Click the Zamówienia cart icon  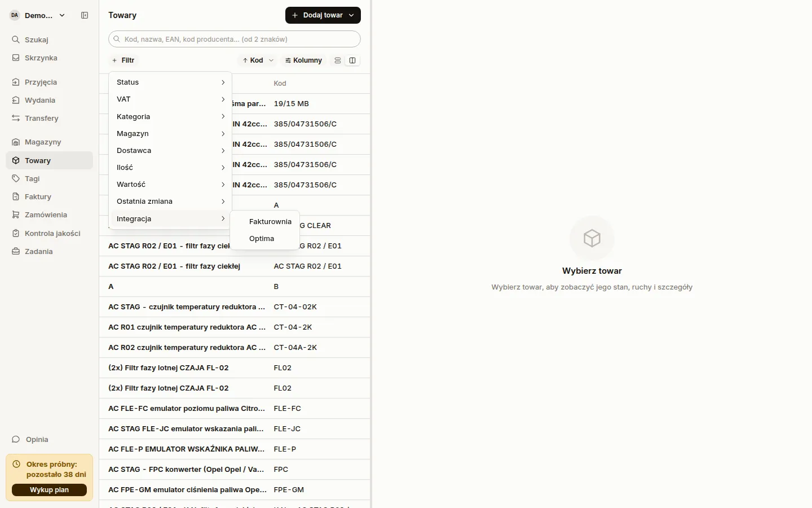pos(16,214)
